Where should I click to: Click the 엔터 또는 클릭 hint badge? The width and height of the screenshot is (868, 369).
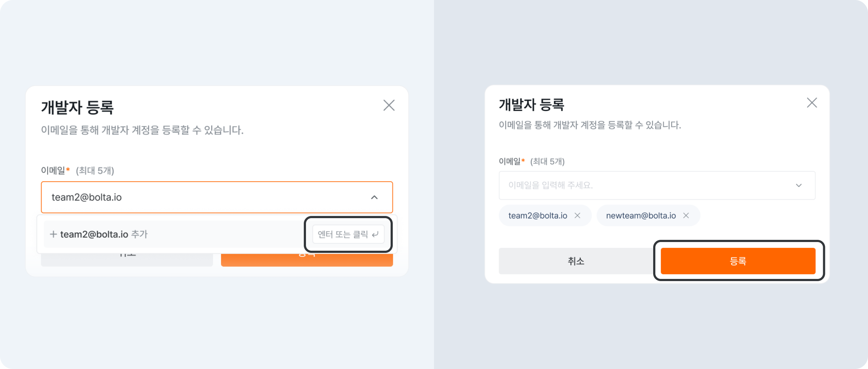click(348, 234)
